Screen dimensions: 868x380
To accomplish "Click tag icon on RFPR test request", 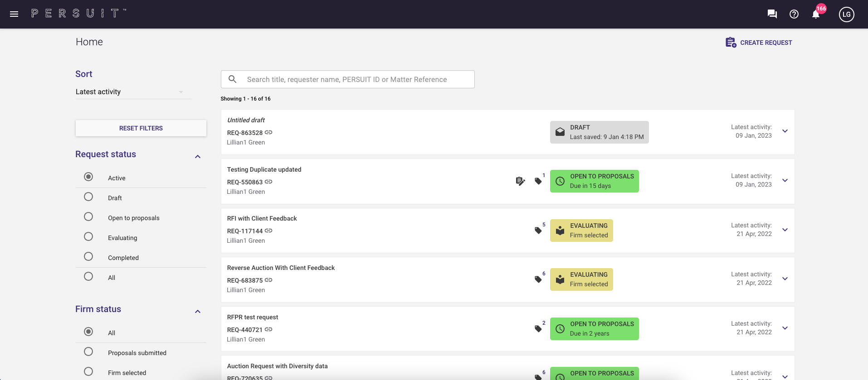I will [538, 329].
